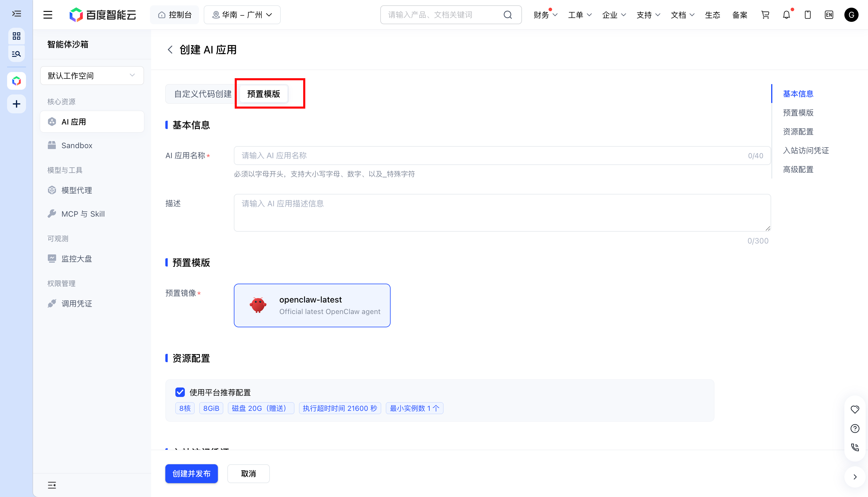Jump to 入站访问凭证 anchor
This screenshot has width=868, height=497.
coord(806,151)
